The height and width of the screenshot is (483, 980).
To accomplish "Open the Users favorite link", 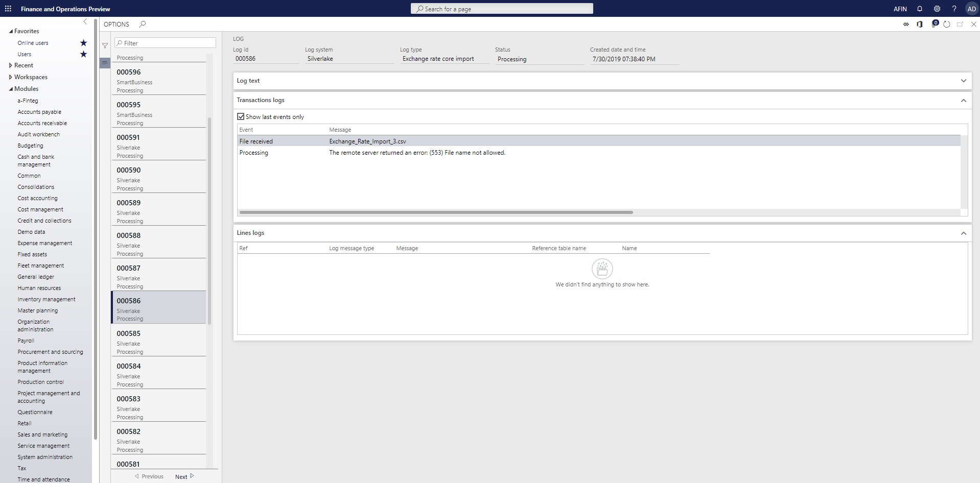I will 24,54.
